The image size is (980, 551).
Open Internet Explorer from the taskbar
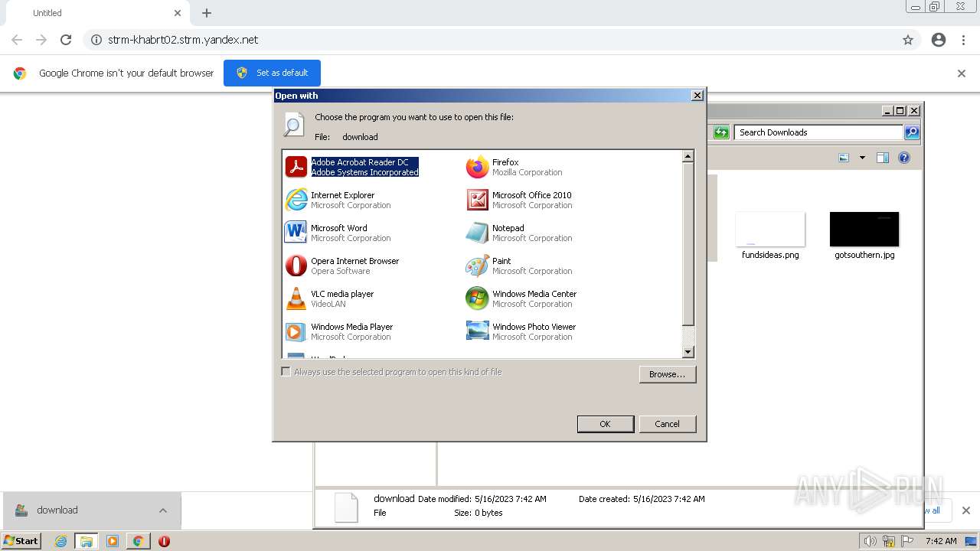point(61,541)
